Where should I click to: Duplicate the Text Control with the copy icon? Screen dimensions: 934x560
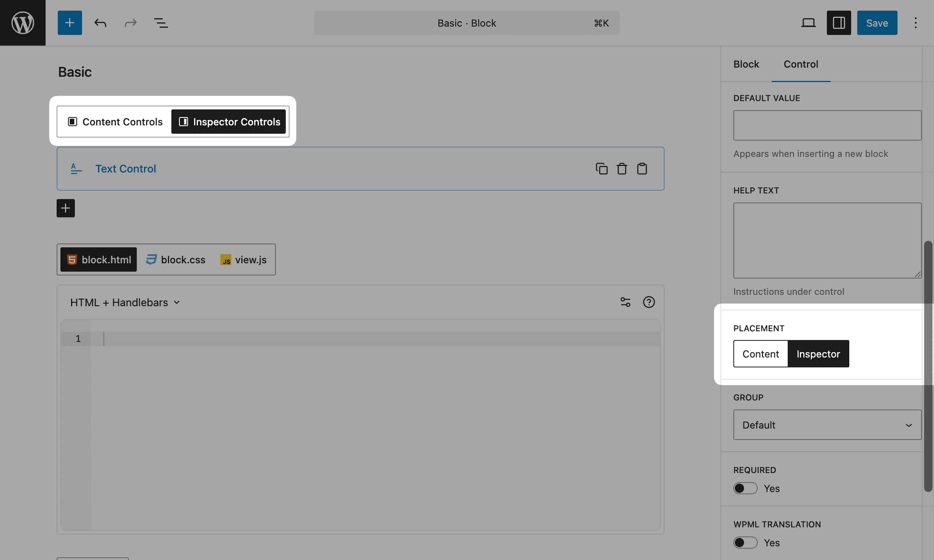(x=602, y=169)
